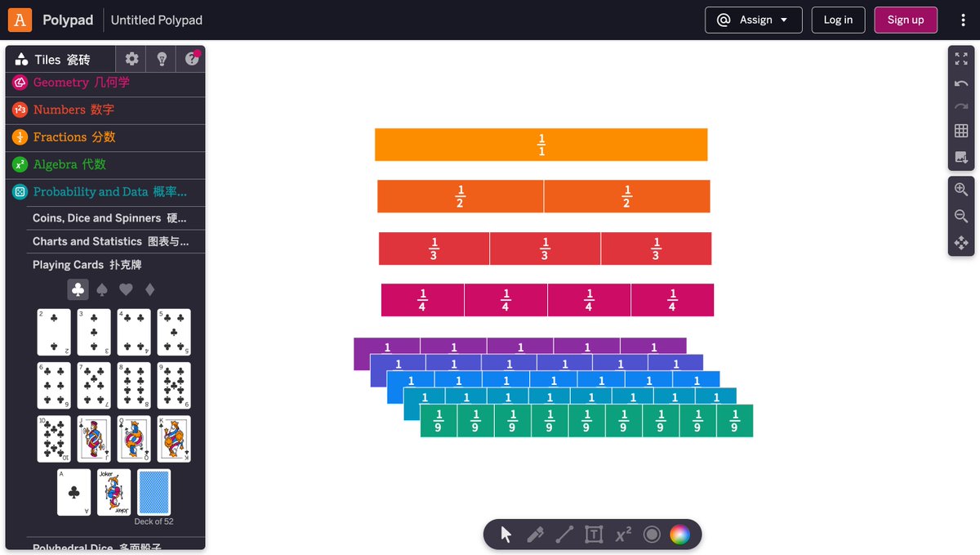
Task: Select the left 1/2 fraction bar
Action: pyautogui.click(x=461, y=196)
